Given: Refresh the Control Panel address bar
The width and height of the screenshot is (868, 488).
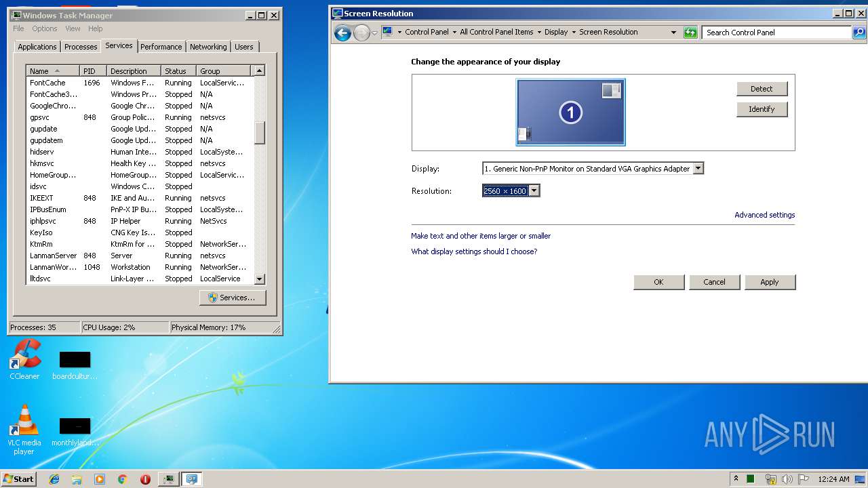Looking at the screenshot, I should point(690,33).
